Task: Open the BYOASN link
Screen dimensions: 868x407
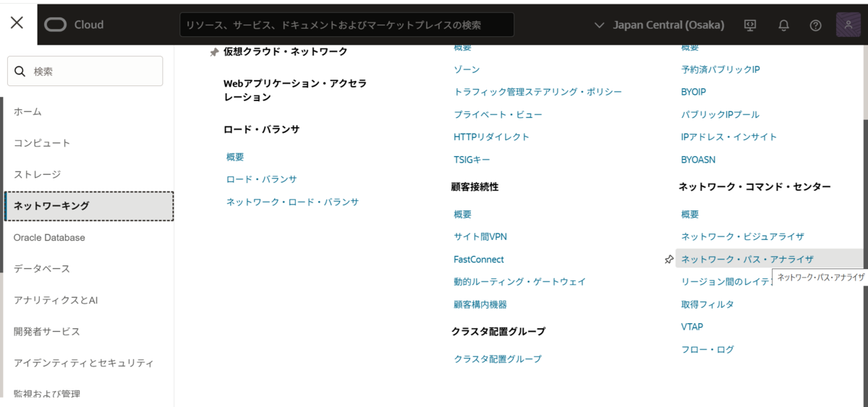Action: click(698, 159)
